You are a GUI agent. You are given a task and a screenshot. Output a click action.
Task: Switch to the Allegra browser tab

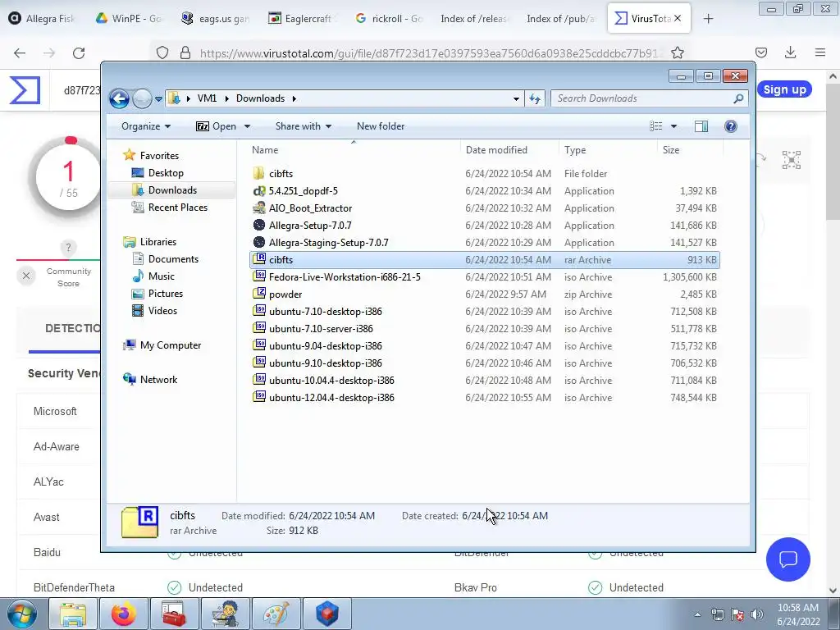point(42,18)
